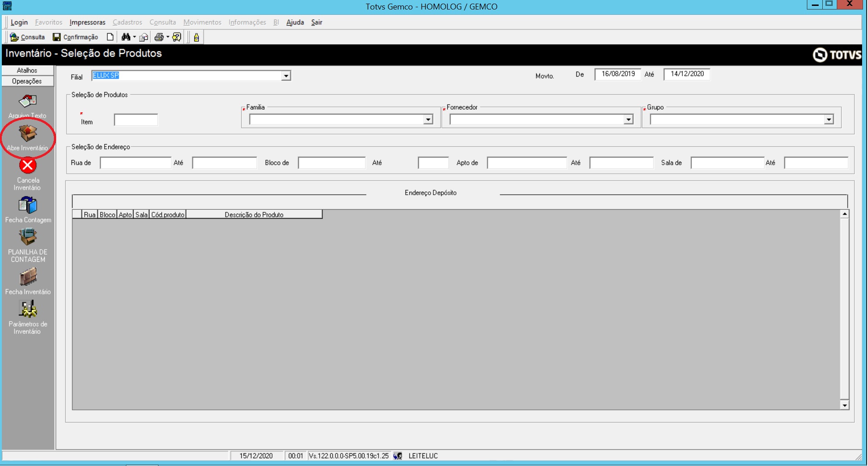Screen dimensions: 868x466
Task: Click the grid scrollbar up arrow
Action: [844, 214]
